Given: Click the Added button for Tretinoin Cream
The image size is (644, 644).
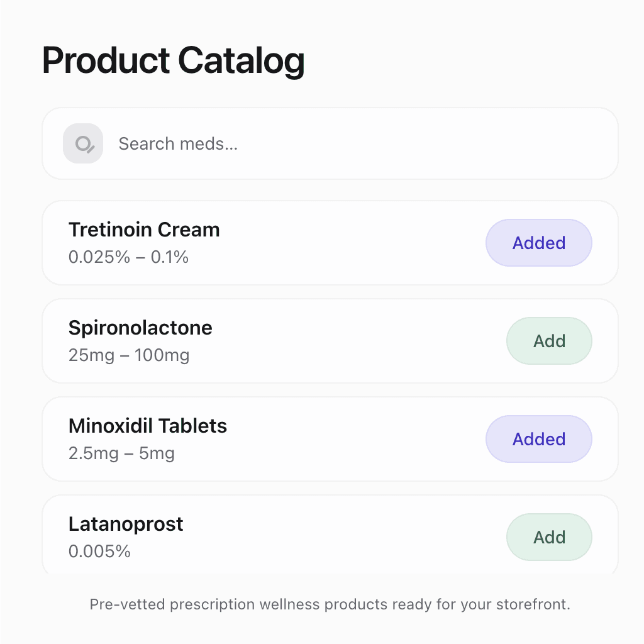Looking at the screenshot, I should (539, 243).
